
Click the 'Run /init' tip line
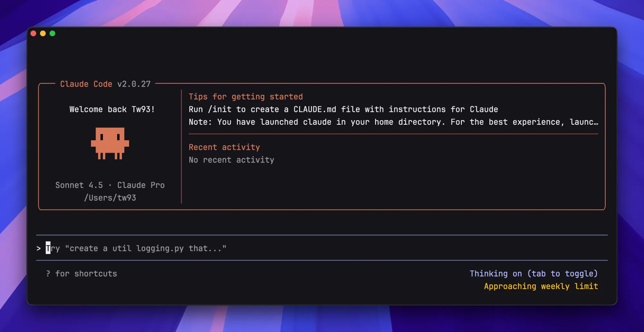coord(343,109)
